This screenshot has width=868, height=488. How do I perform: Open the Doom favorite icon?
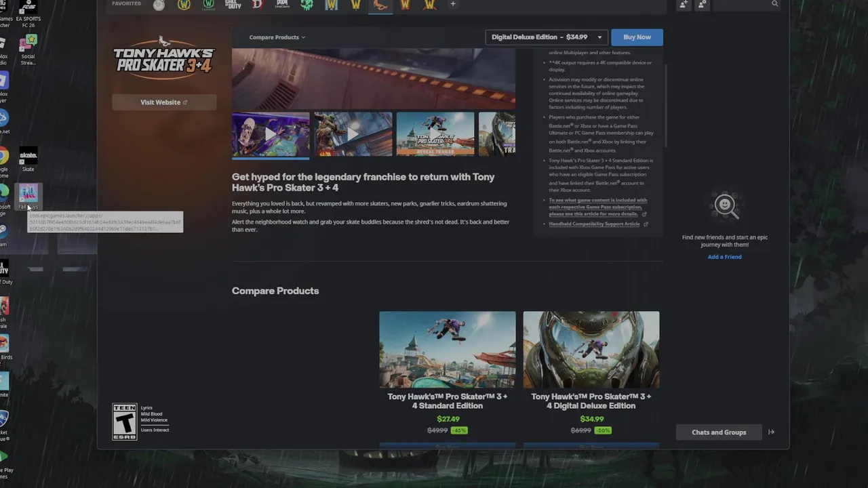coord(282,4)
